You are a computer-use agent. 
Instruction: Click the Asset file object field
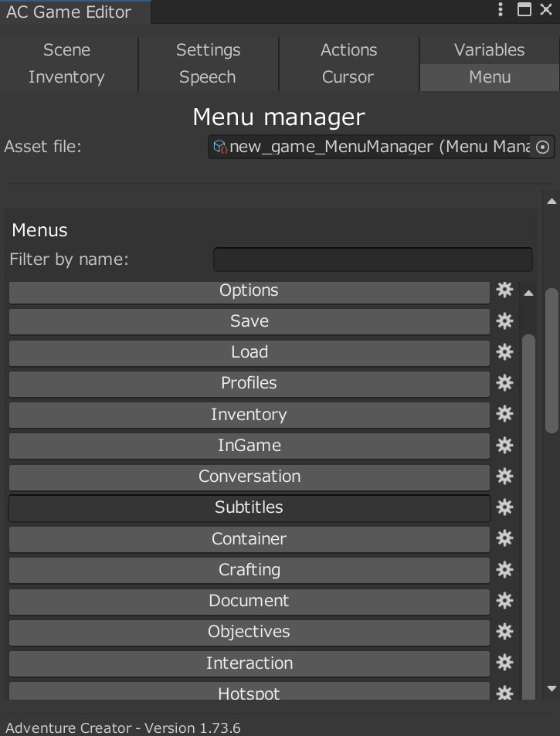[371, 148]
